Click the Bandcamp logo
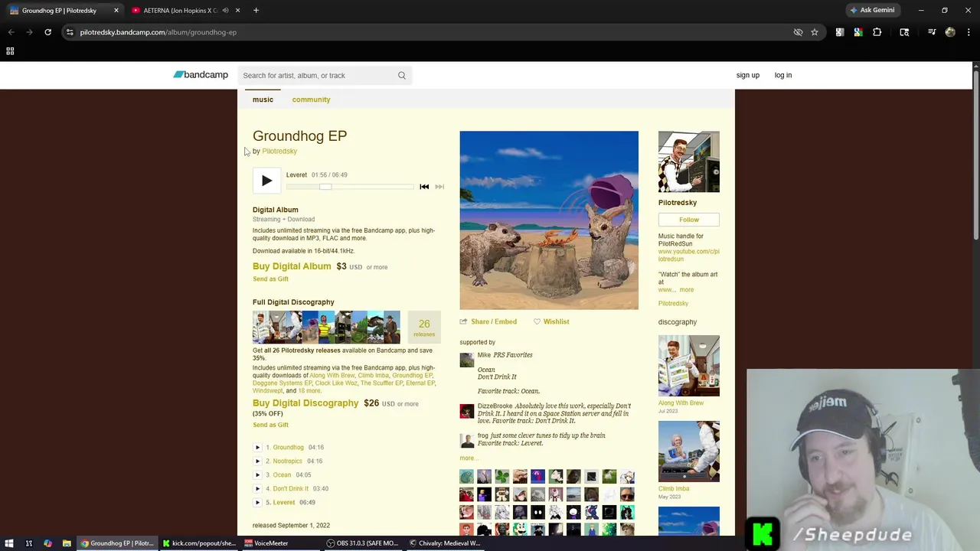 point(201,75)
